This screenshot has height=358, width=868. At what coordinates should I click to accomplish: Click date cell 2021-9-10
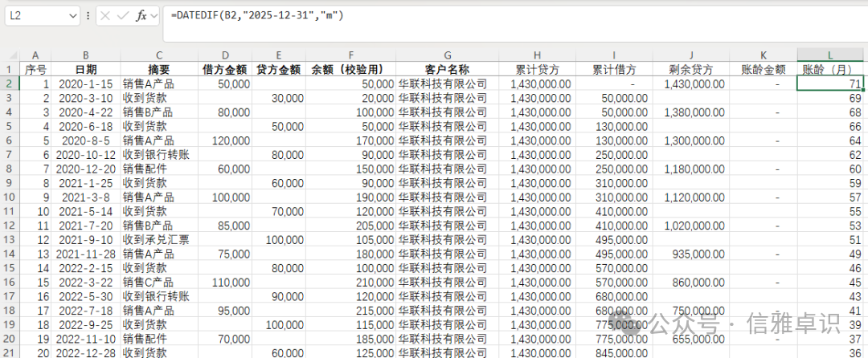pos(86,239)
